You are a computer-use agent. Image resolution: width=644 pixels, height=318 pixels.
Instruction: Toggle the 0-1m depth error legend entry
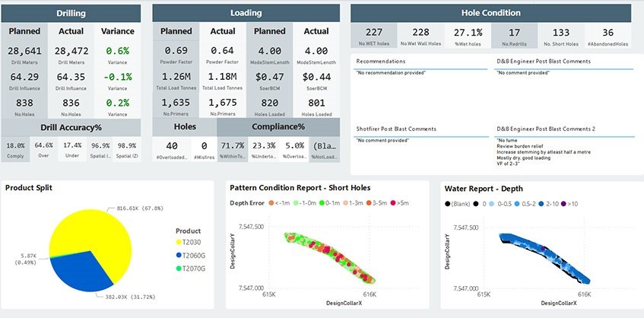click(x=328, y=202)
